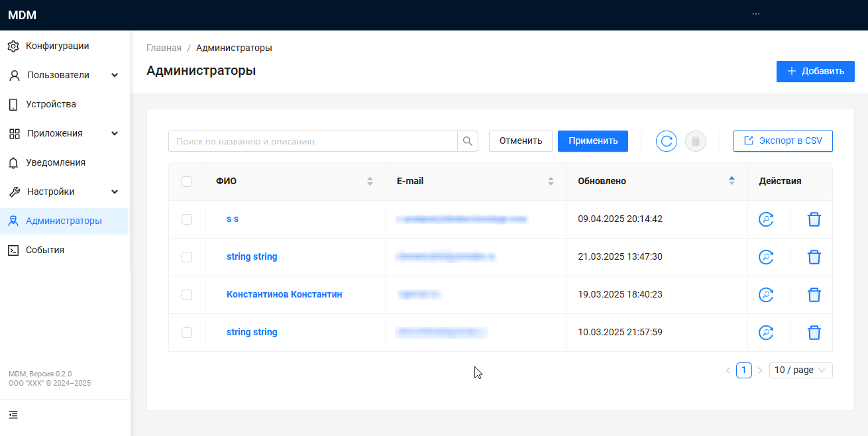The height and width of the screenshot is (436, 868).
Task: Focus the search by name input field
Action: [313, 141]
